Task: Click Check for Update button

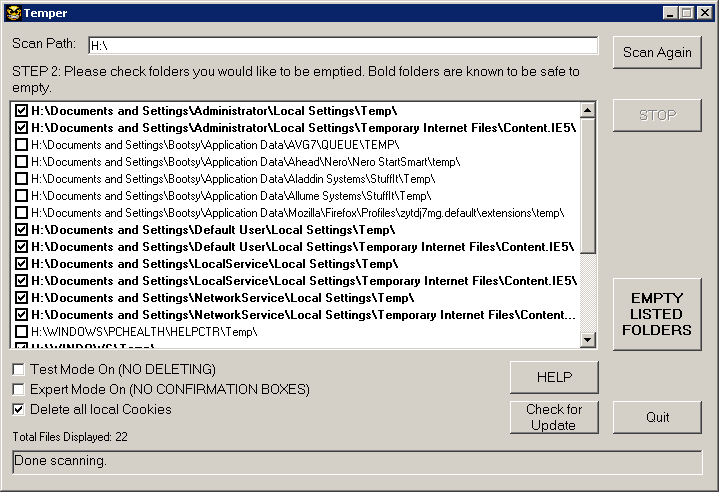Action: pos(554,417)
